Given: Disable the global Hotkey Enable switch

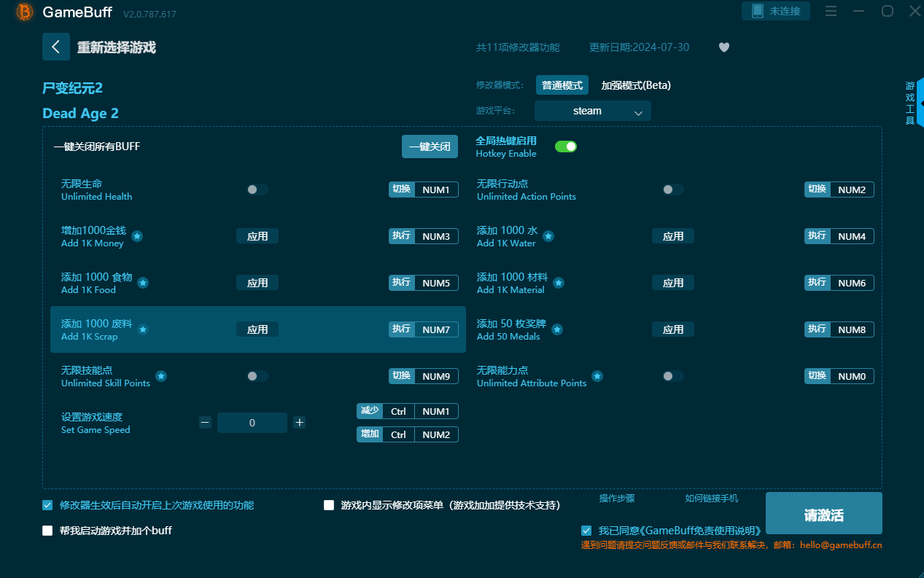Looking at the screenshot, I should [x=566, y=147].
